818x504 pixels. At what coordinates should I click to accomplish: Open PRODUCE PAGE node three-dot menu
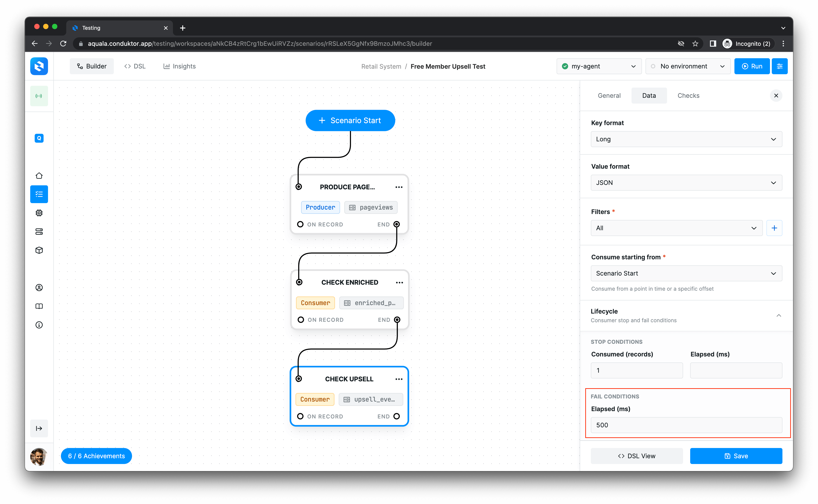click(399, 187)
